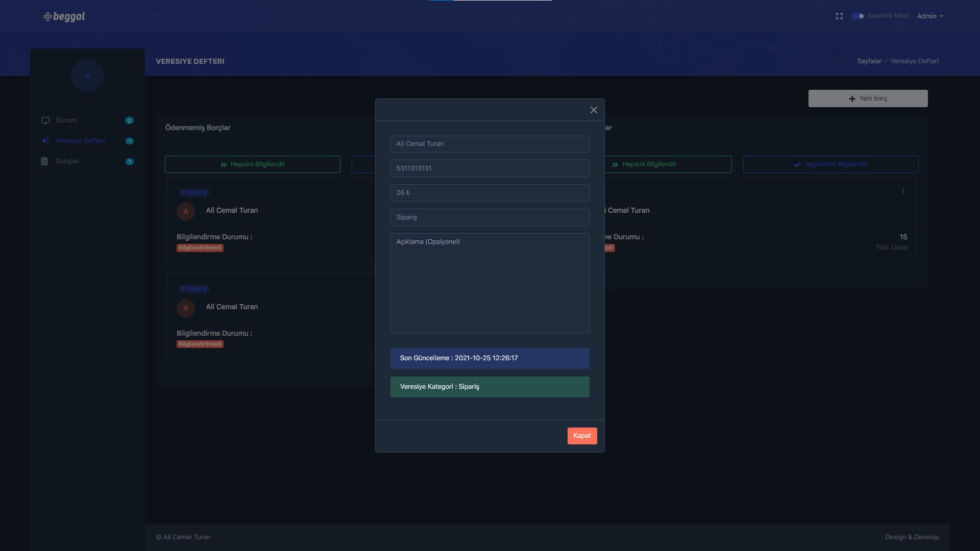
Task: Click the VERESIYE DEFTERI page title
Action: tap(190, 61)
